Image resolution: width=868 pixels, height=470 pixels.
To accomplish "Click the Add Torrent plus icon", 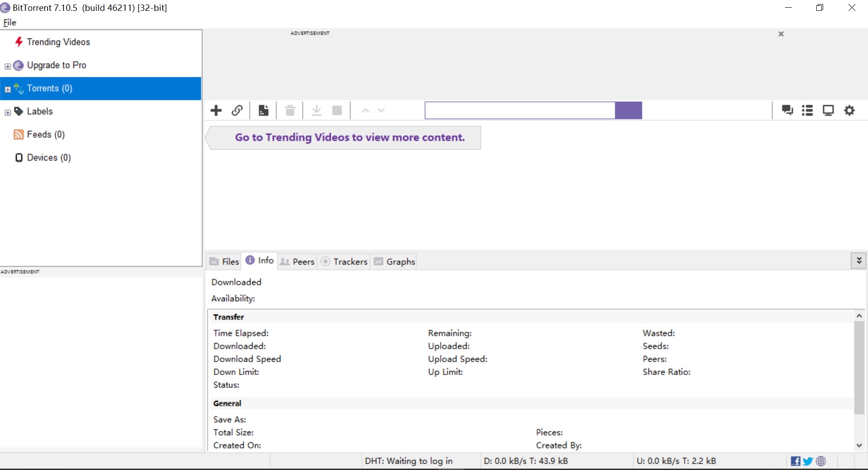I will tap(216, 110).
